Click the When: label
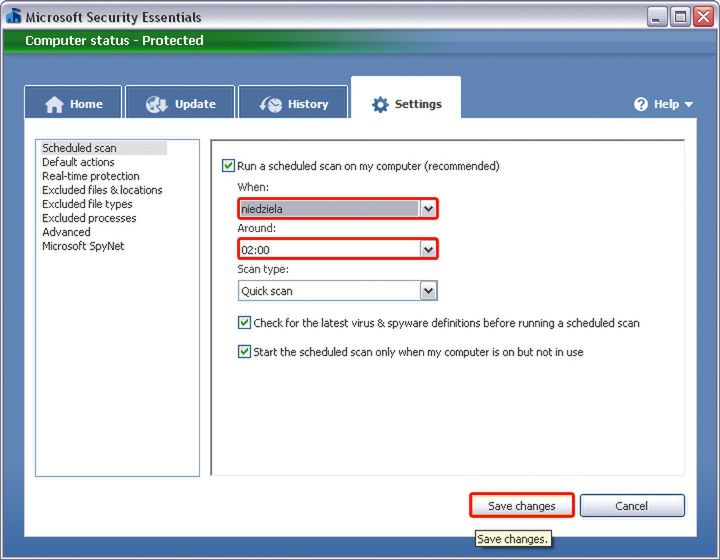 [253, 187]
